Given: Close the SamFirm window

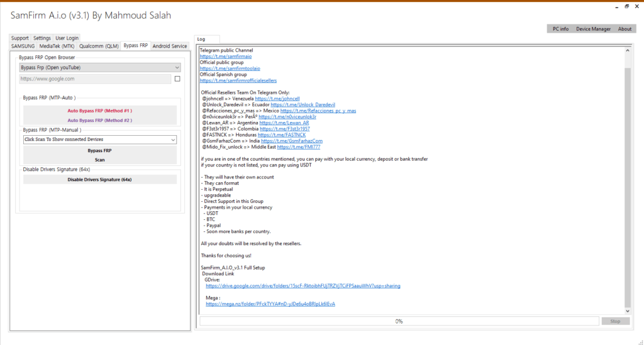Looking at the screenshot, I should pyautogui.click(x=637, y=6).
